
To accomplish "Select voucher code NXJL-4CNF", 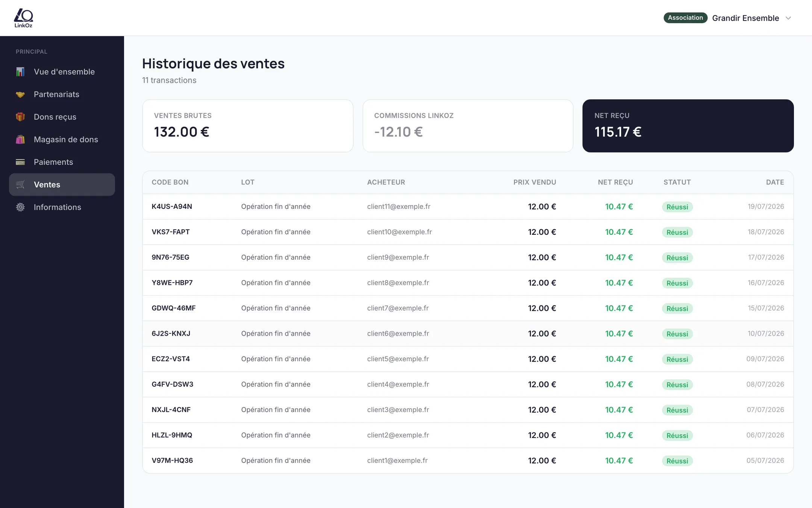I will [x=171, y=410].
